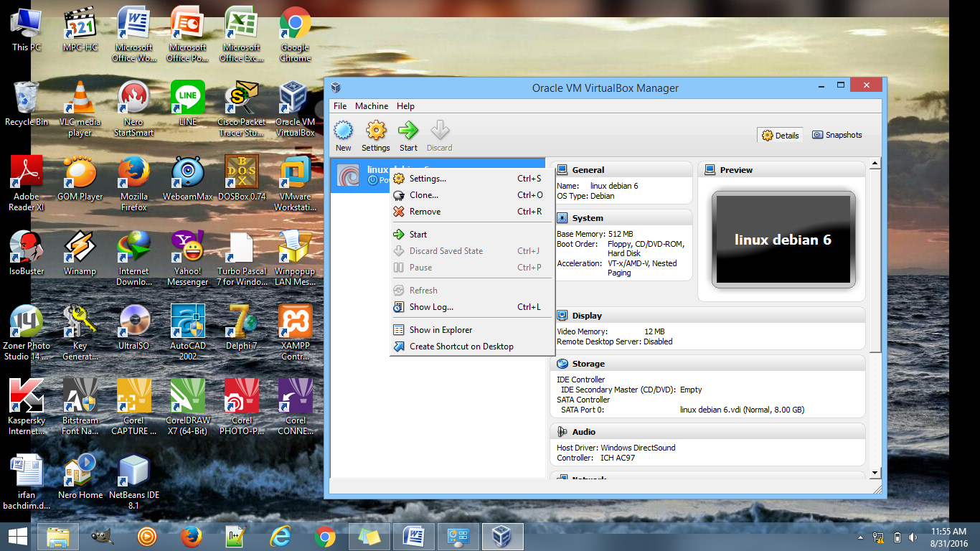Select the AutoCAD 2002 desktop icon

coord(188,333)
